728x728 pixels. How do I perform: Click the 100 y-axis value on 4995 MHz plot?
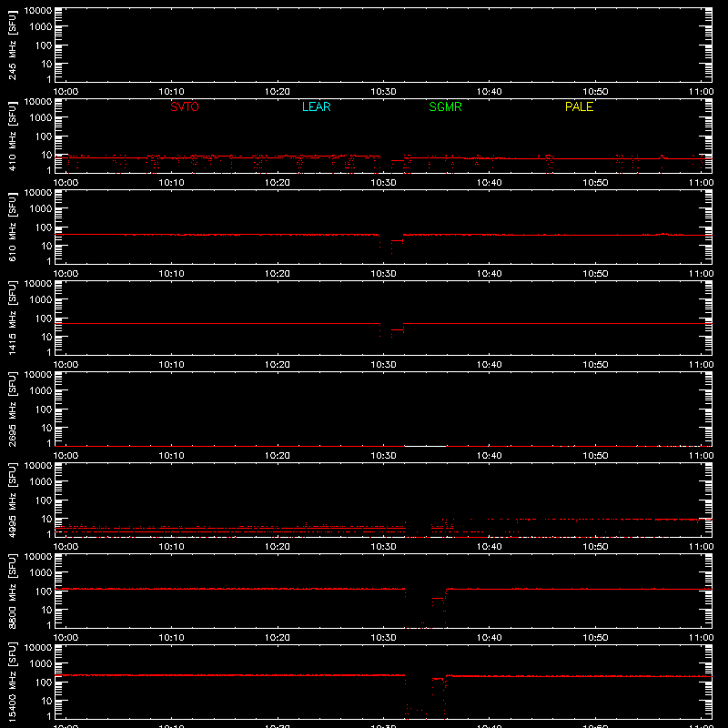44,500
